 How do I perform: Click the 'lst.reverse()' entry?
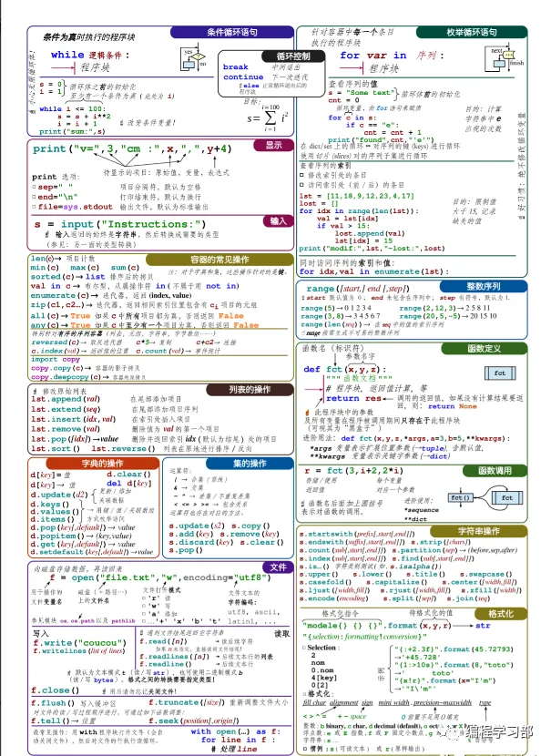point(124,448)
